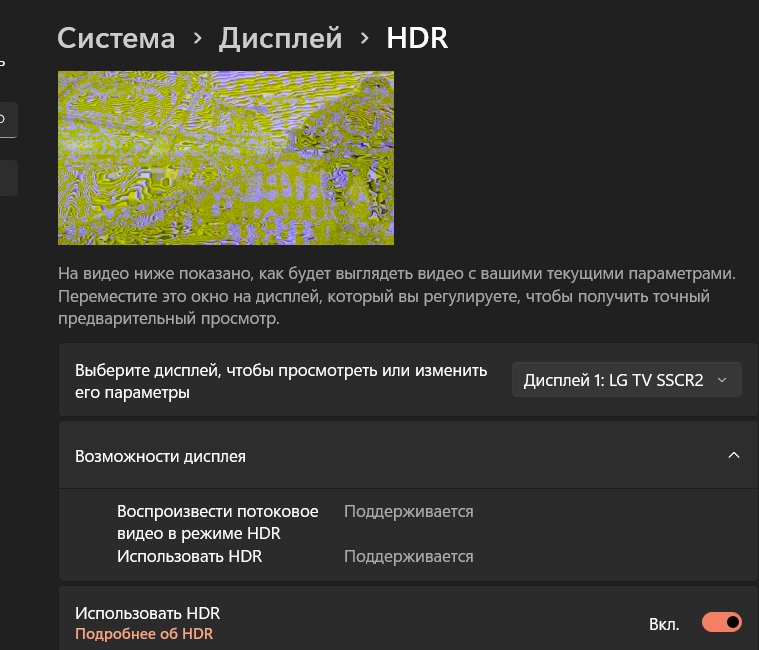Go back to the Система breadcrumb
759x650 pixels.
pyautogui.click(x=116, y=38)
